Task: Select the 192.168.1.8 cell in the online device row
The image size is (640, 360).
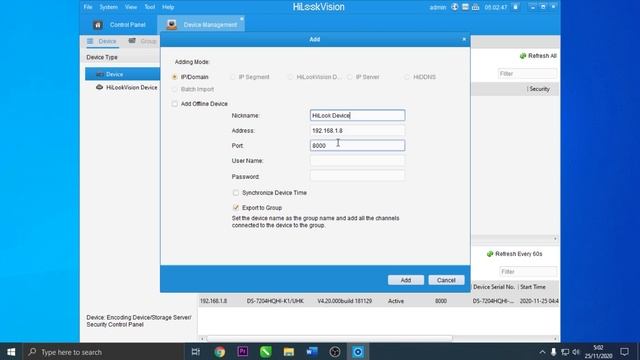Action: [213, 301]
